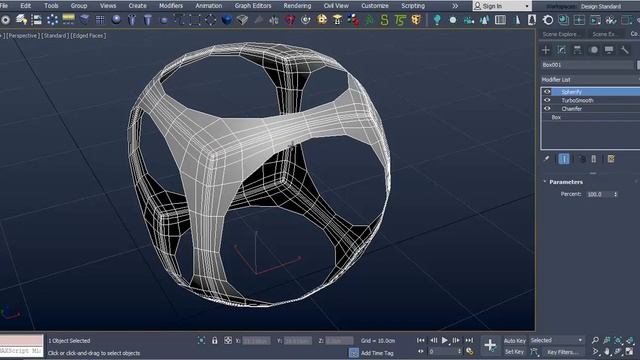Open the Motion panel tab
The width and height of the screenshot is (640, 360).
[x=593, y=50]
